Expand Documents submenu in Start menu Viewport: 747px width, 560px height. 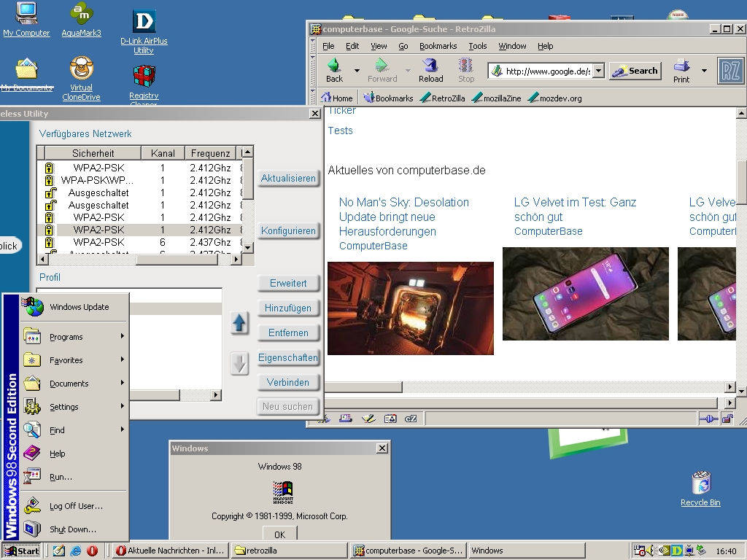pos(74,384)
